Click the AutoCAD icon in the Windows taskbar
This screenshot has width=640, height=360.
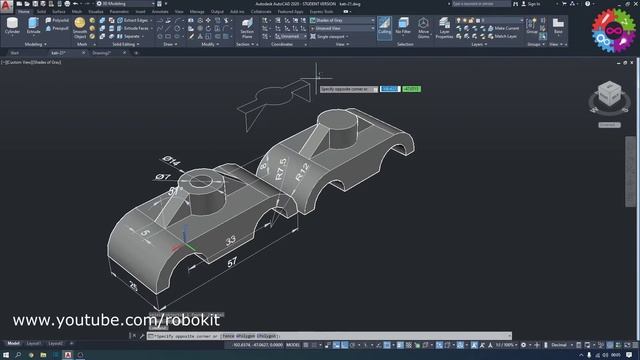point(68,355)
